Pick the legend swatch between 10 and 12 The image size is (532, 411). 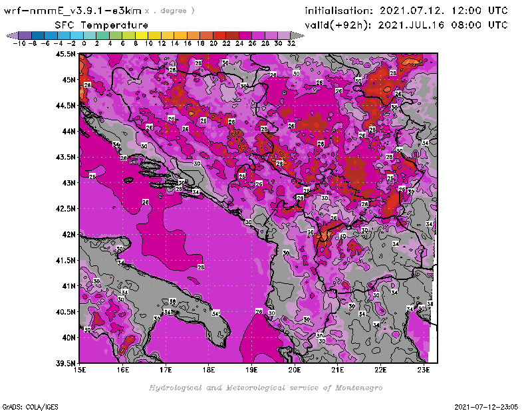154,36
